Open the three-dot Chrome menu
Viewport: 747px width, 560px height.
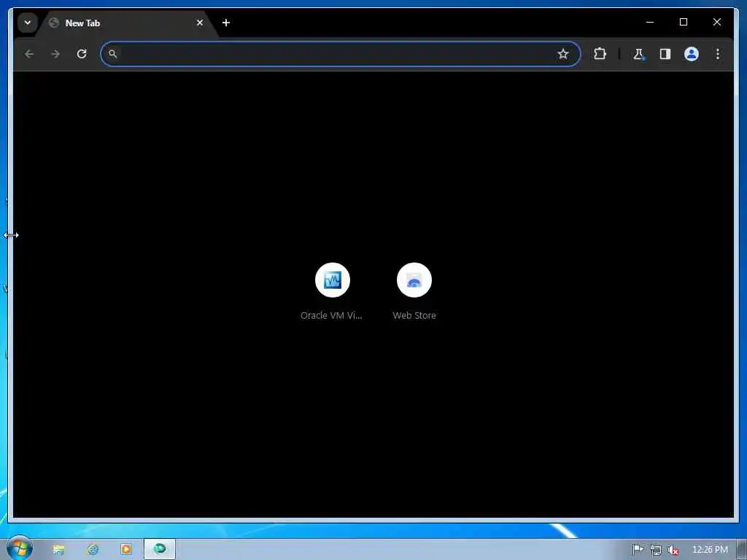click(x=718, y=54)
